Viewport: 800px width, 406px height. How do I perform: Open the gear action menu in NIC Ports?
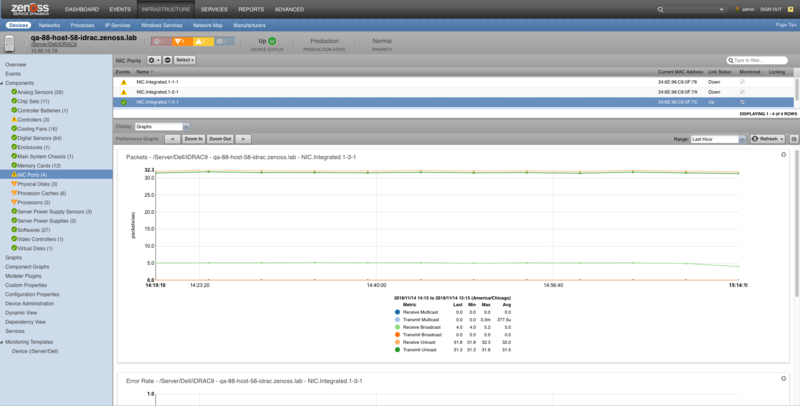pyautogui.click(x=154, y=60)
